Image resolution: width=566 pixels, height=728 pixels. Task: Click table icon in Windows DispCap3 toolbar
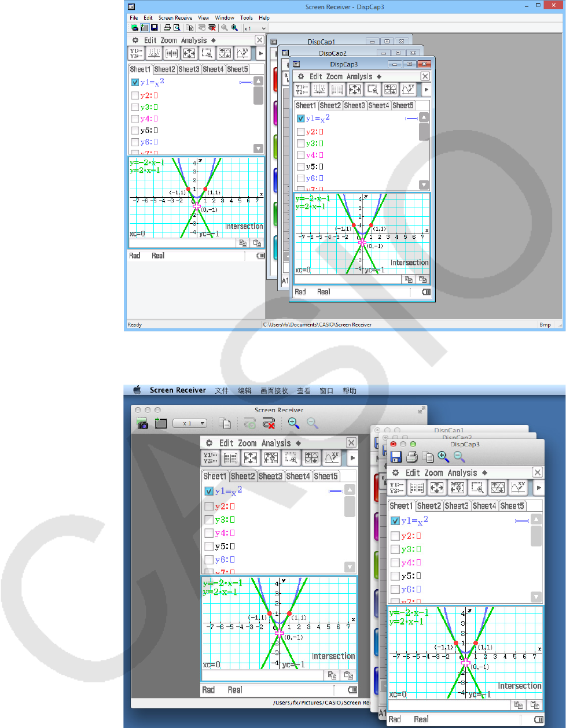pos(337,90)
